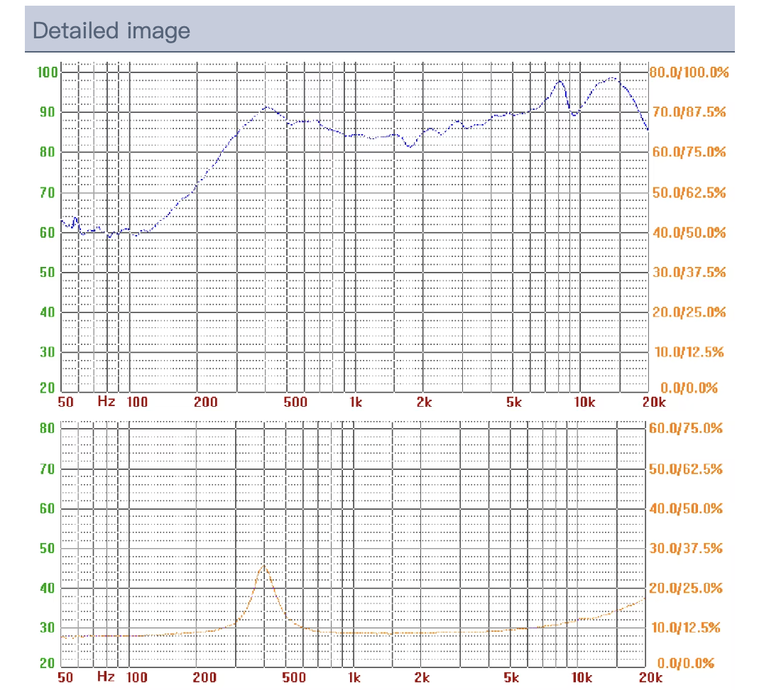This screenshot has height=700, width=764.
Task: Click the green 100 y-axis label, upper chart
Action: (47, 72)
